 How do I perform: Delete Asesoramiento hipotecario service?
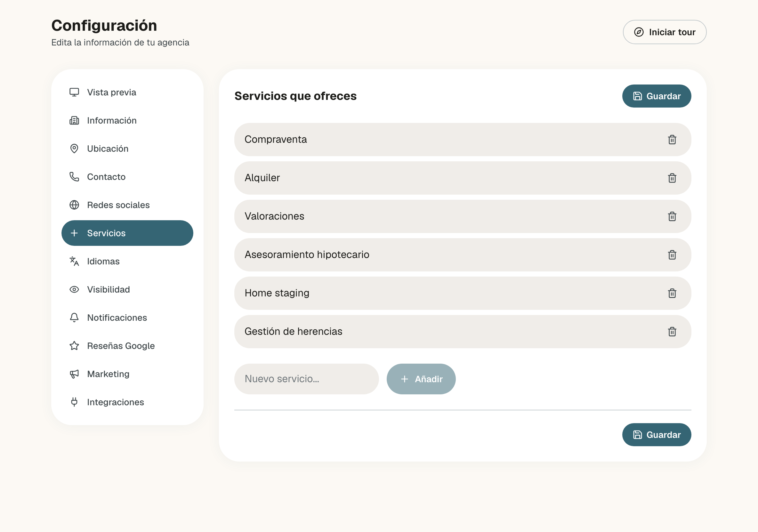(x=672, y=254)
